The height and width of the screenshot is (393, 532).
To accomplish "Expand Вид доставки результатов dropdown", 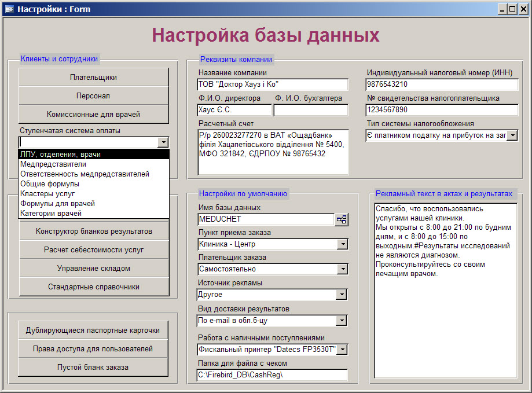I will click(342, 321).
